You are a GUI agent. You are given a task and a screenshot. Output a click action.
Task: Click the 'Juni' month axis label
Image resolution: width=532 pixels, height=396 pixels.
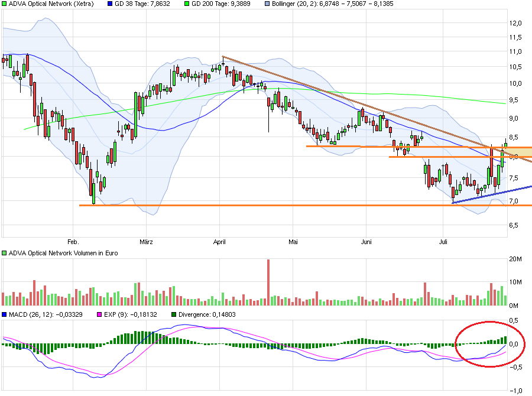(x=366, y=242)
